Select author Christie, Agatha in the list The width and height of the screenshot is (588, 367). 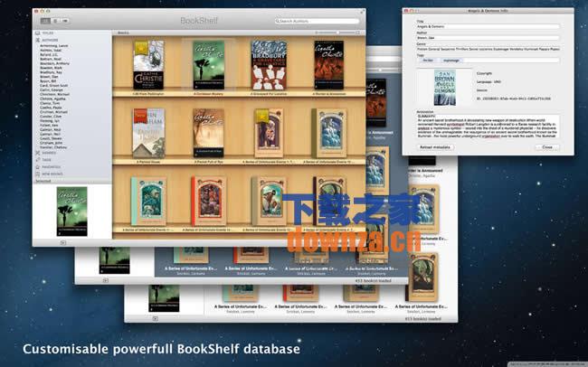(52, 99)
